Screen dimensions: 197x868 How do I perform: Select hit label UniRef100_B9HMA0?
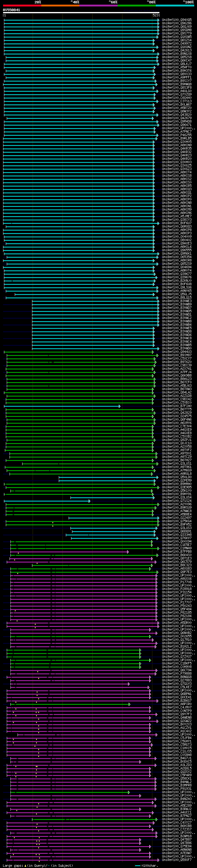pyautogui.click(x=177, y=484)
